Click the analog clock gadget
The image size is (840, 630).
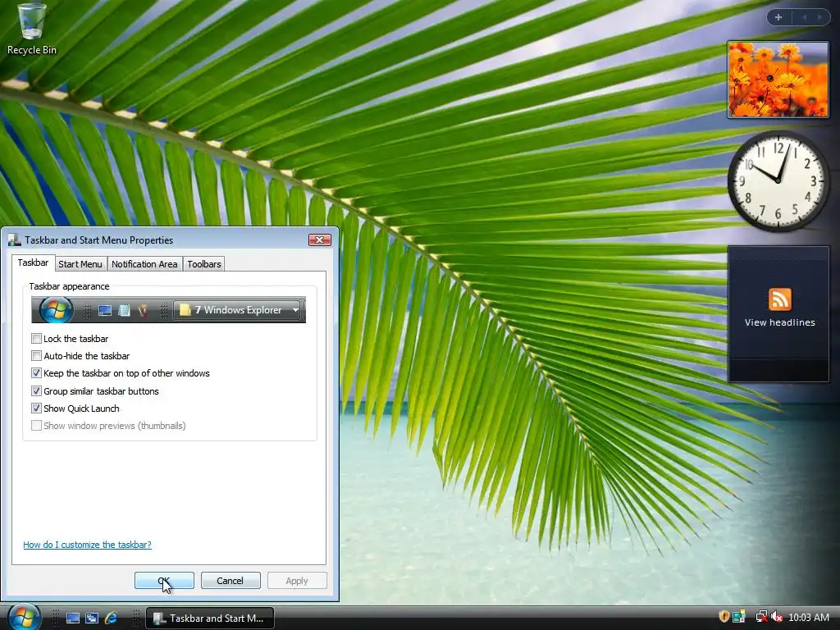pos(778,181)
